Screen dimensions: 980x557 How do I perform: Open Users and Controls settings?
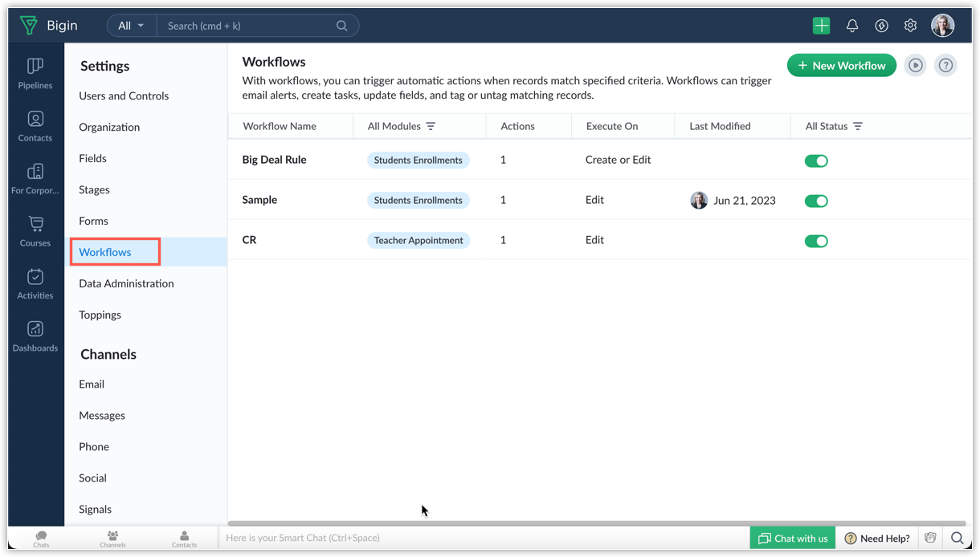(124, 96)
